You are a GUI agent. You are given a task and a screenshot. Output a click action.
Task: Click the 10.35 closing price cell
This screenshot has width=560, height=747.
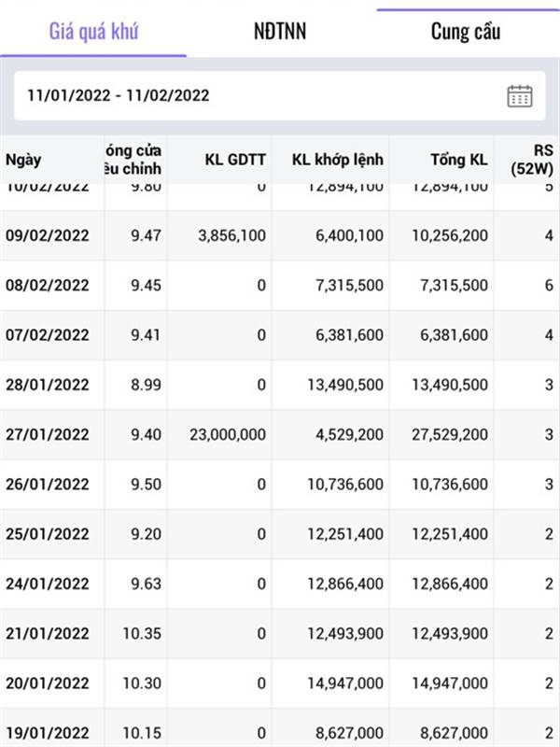coord(142,634)
